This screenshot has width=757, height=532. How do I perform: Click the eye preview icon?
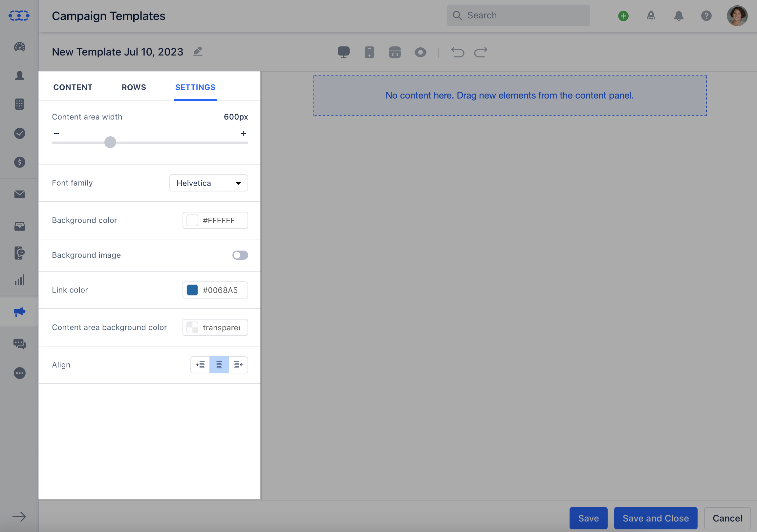[x=420, y=52]
